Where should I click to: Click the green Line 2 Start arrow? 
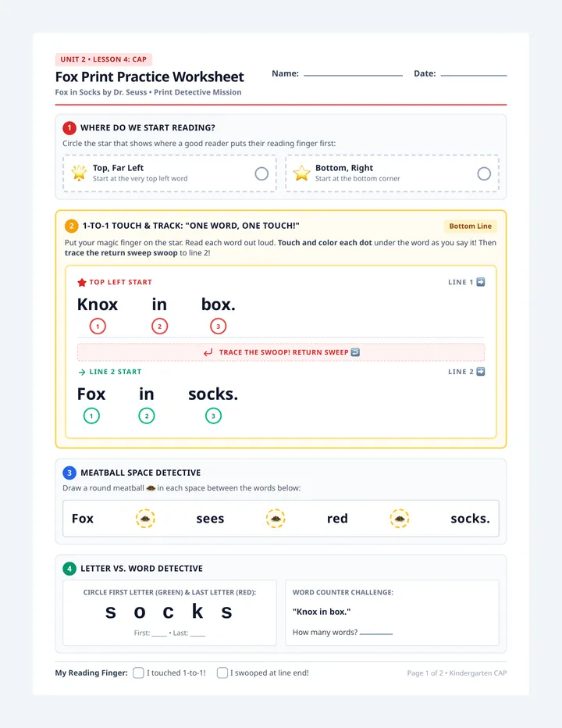(82, 372)
